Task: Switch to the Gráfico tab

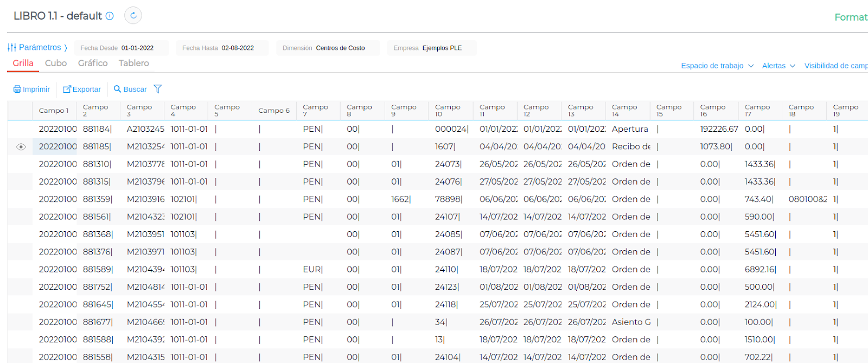Action: coord(93,63)
